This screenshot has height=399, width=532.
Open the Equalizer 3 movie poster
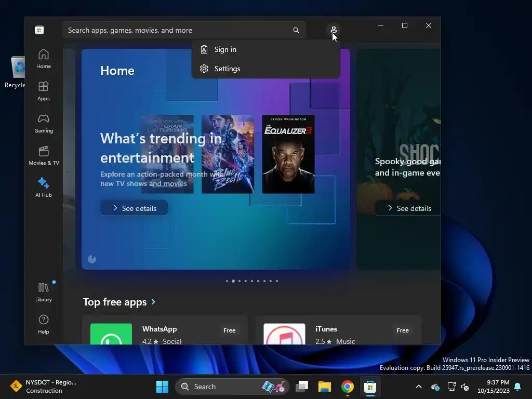pyautogui.click(x=288, y=154)
